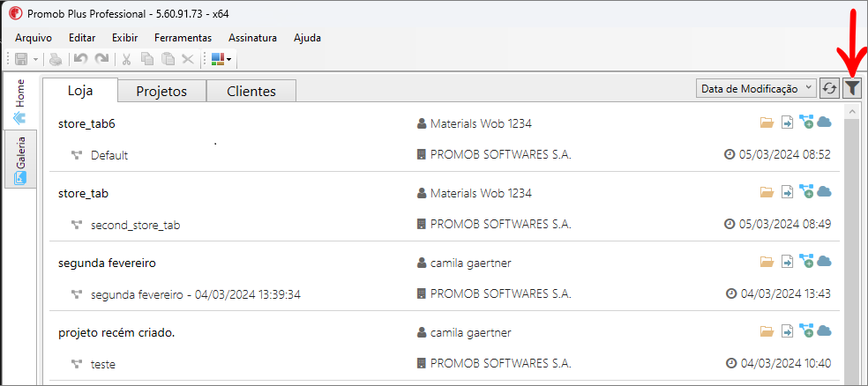Viewport: 868px width, 386px height.
Task: Click the date 05/03/2024 08:52
Action: (x=785, y=155)
